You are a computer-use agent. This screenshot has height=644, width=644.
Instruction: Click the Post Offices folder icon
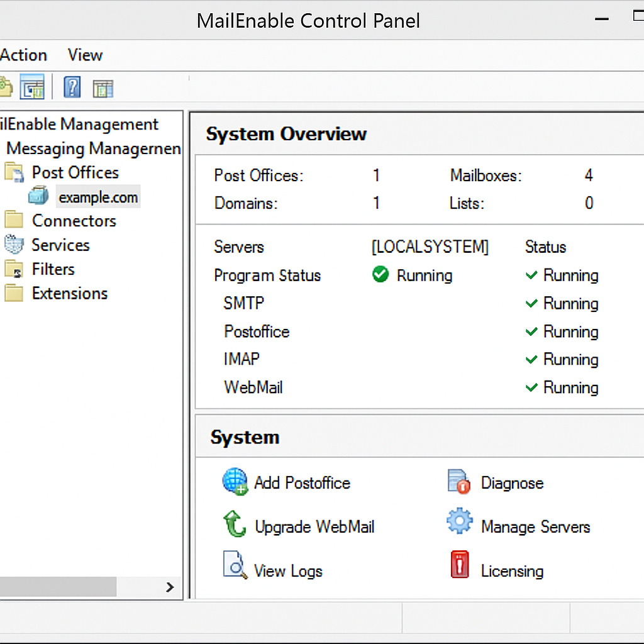(14, 172)
